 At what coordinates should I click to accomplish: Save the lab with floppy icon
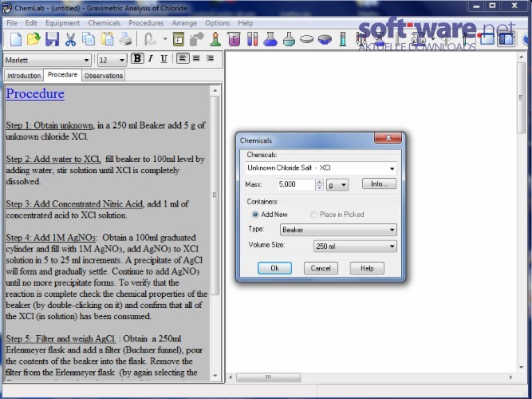53,39
